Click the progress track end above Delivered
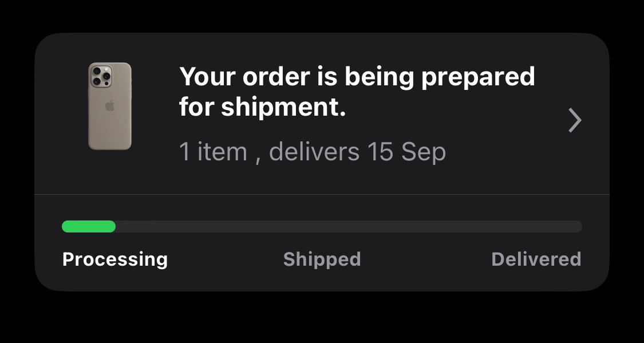 point(567,226)
